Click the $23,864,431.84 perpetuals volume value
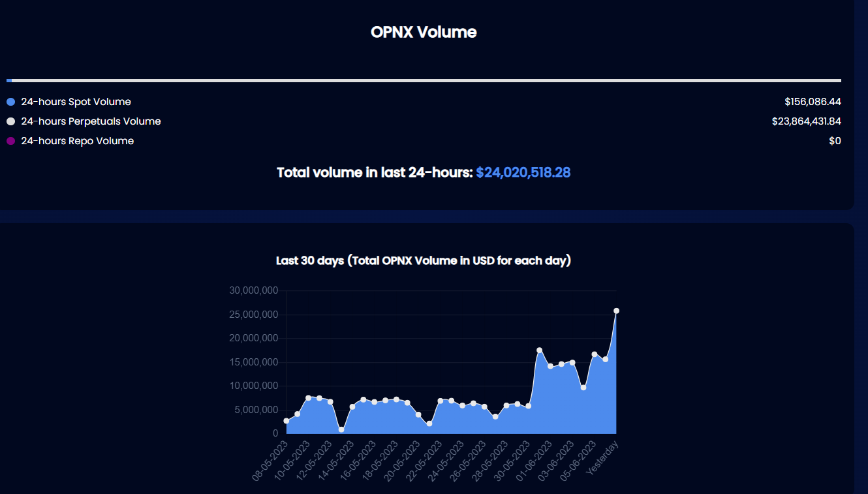868x494 pixels. pyautogui.click(x=806, y=121)
